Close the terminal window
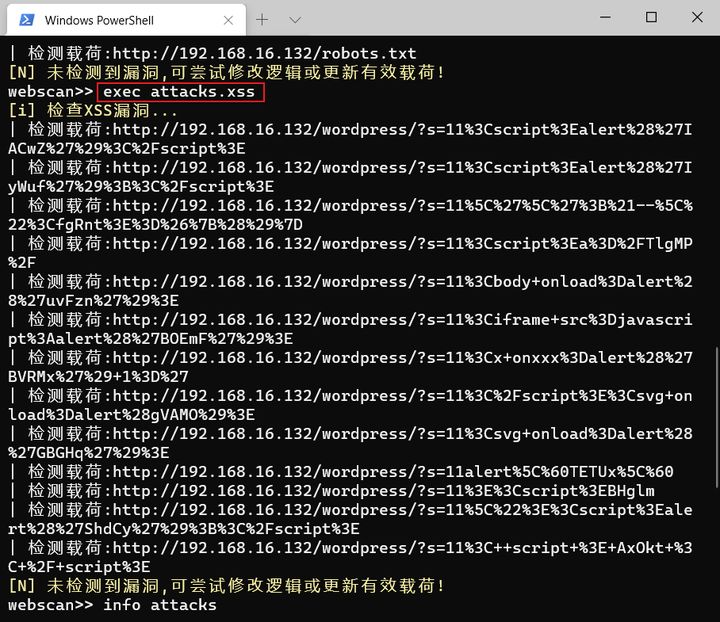 (697, 17)
